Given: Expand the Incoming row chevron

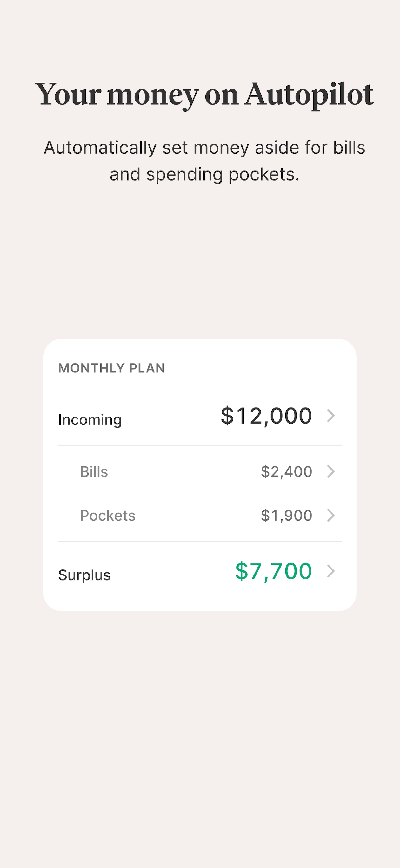Looking at the screenshot, I should (331, 416).
